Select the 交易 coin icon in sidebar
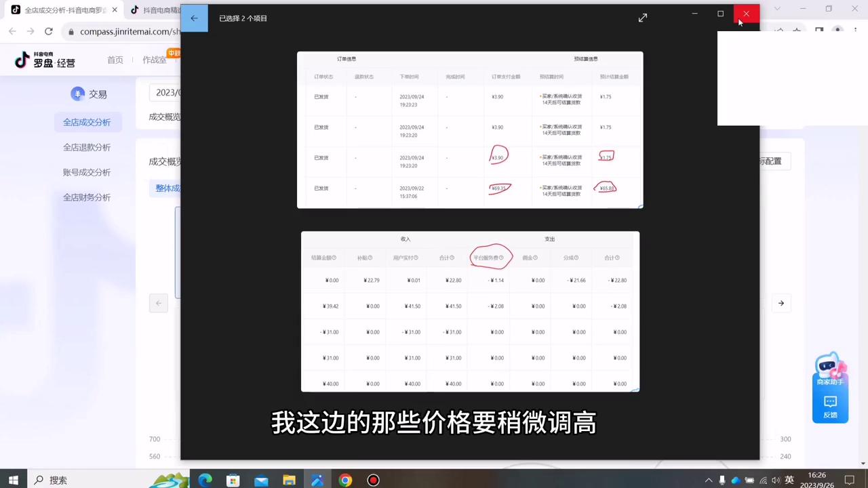Viewport: 868px width, 488px height. tap(78, 94)
